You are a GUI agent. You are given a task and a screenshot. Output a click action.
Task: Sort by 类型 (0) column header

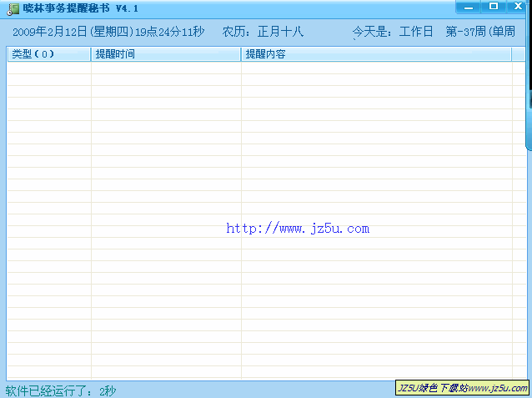[49, 54]
